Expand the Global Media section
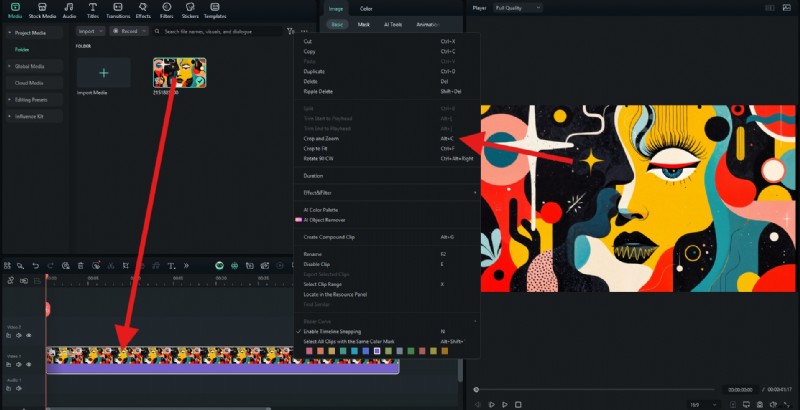Screen dimensions: 800x410 (x=9, y=66)
